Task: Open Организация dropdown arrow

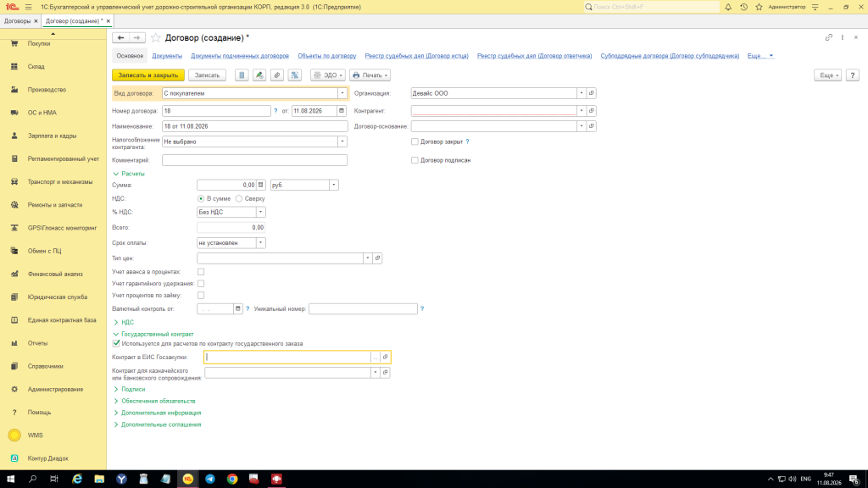Action: click(x=581, y=93)
